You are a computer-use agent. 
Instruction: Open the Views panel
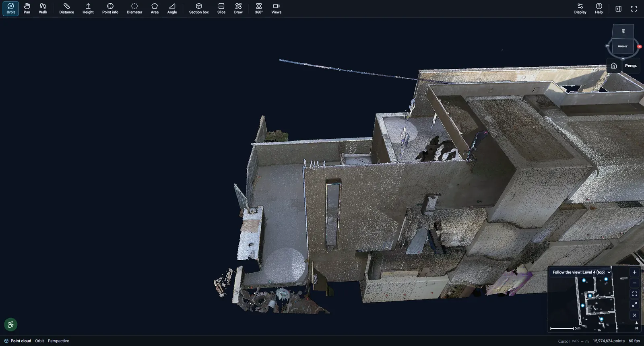(x=276, y=8)
